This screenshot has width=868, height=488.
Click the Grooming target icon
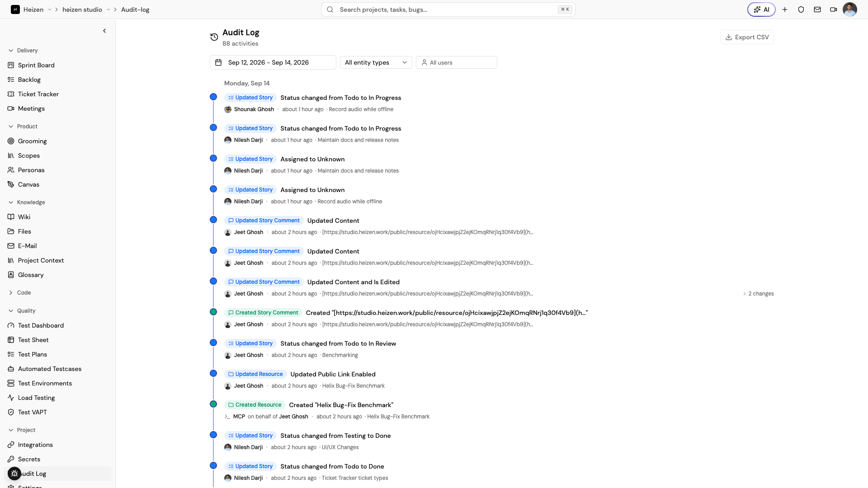click(x=11, y=141)
